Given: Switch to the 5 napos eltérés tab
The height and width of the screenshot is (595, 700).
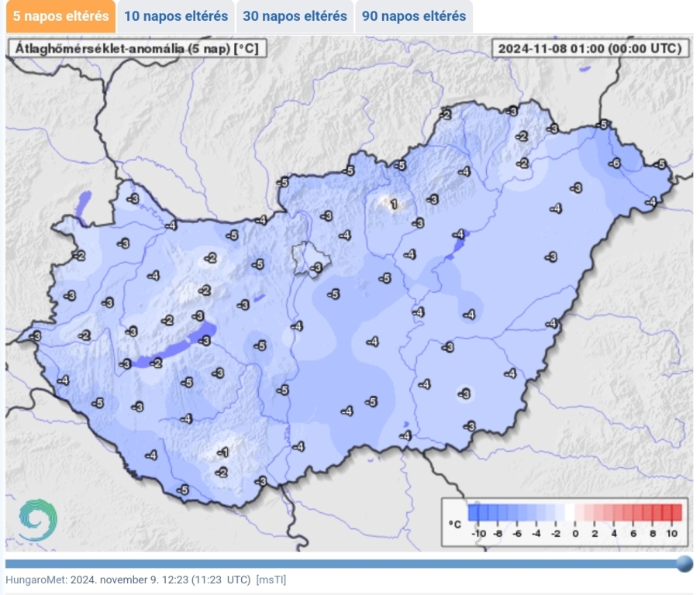Looking at the screenshot, I should pyautogui.click(x=60, y=16).
